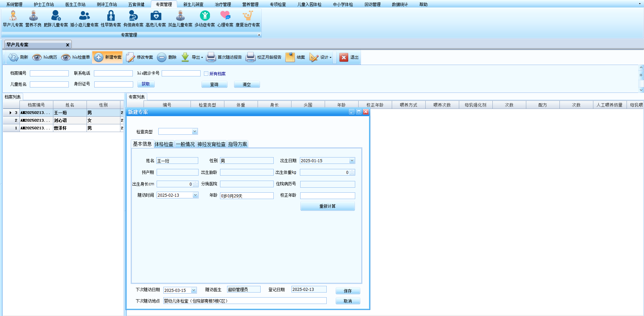Select the 曾泽轩 row in 档案列表

click(63, 128)
